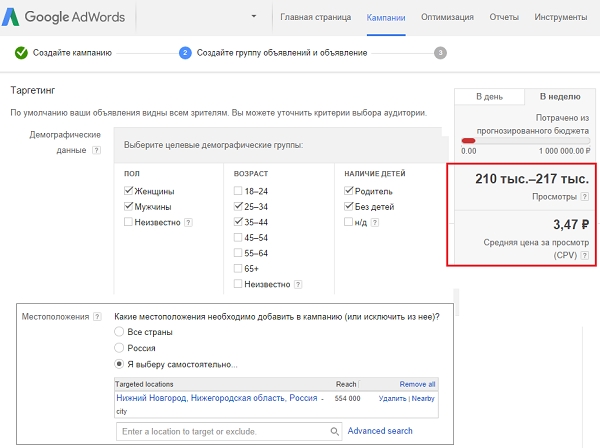
Task: Click the budget spent slider bar
Action: 523,139
